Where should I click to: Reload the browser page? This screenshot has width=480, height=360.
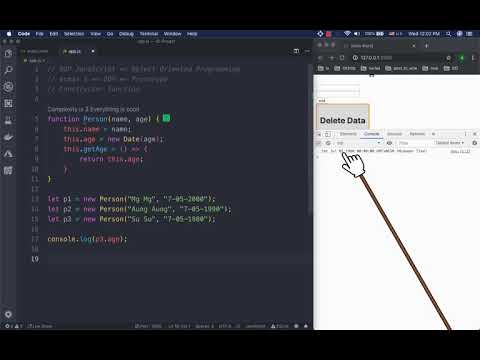(x=342, y=58)
